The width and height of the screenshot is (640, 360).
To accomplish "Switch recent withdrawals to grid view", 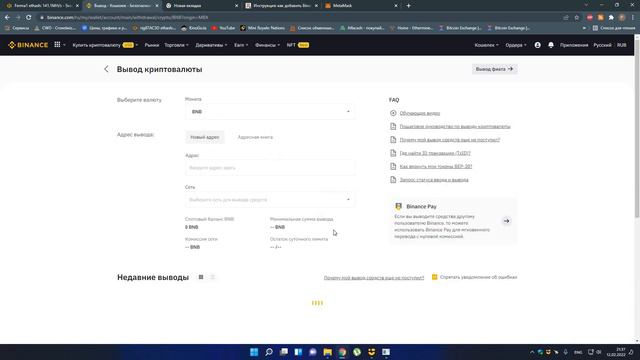I will (201, 277).
